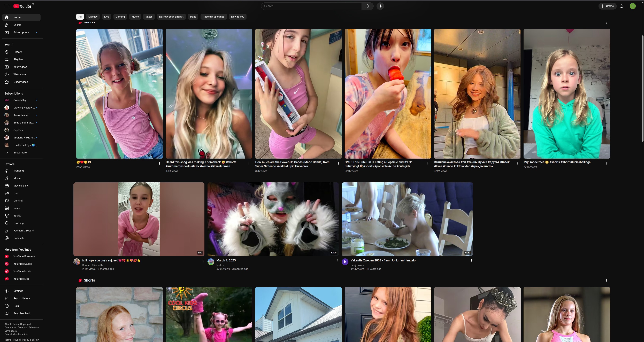Image resolution: width=644 pixels, height=342 pixels.
Task: Start voice search with the microphone
Action: [380, 6]
